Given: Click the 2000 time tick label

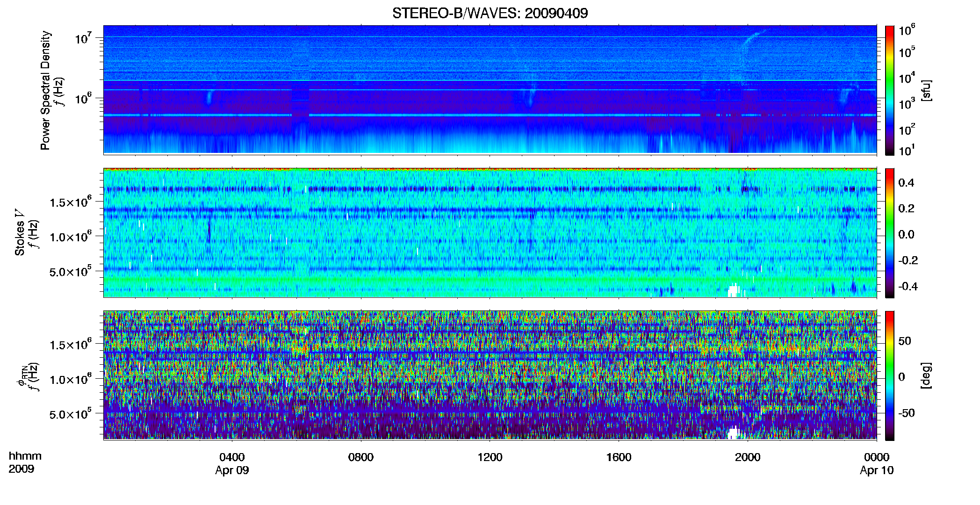Looking at the screenshot, I should point(748,457).
